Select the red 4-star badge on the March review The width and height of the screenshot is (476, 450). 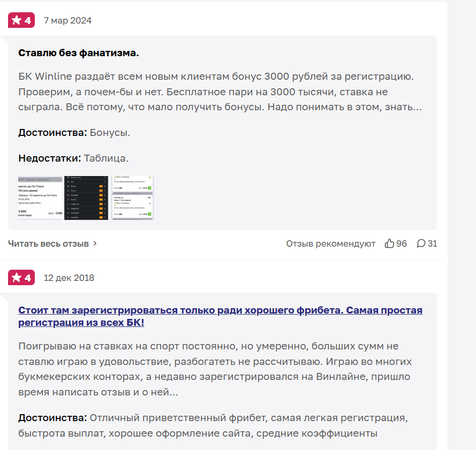(21, 20)
